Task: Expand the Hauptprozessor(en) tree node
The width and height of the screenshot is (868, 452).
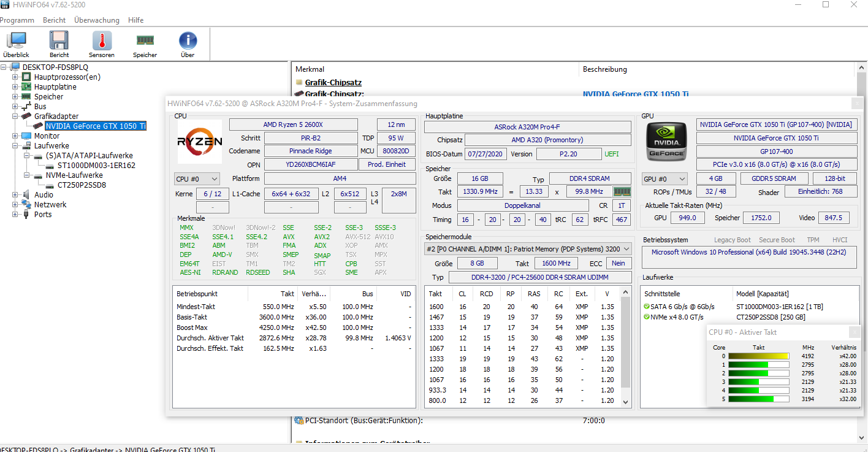Action: (15, 77)
